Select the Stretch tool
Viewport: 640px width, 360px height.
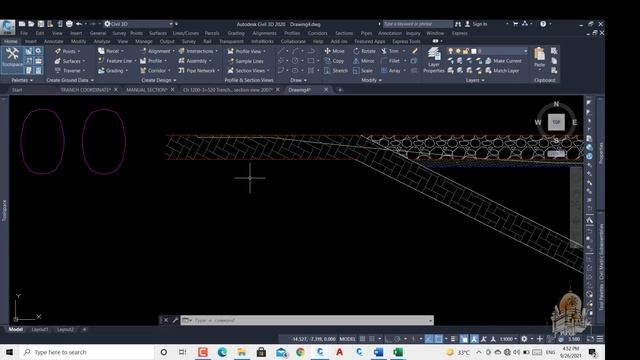coord(336,71)
